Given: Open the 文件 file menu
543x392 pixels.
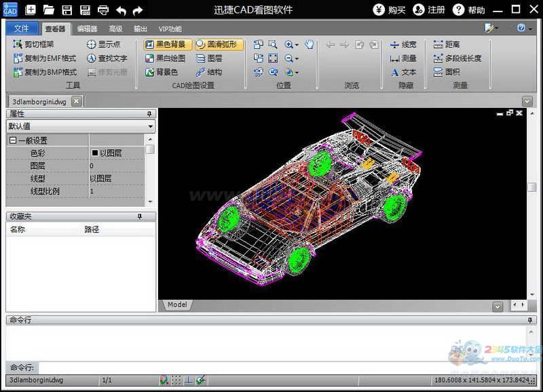Looking at the screenshot, I should pos(22,29).
